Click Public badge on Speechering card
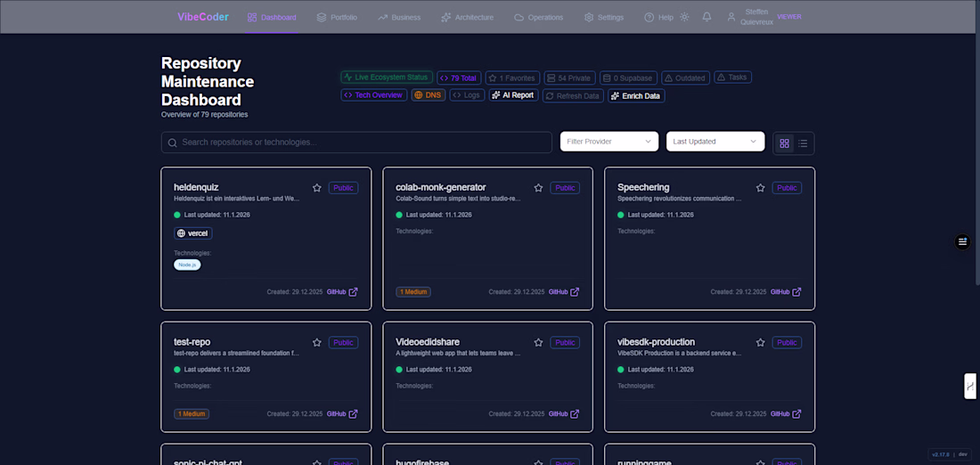 point(787,187)
